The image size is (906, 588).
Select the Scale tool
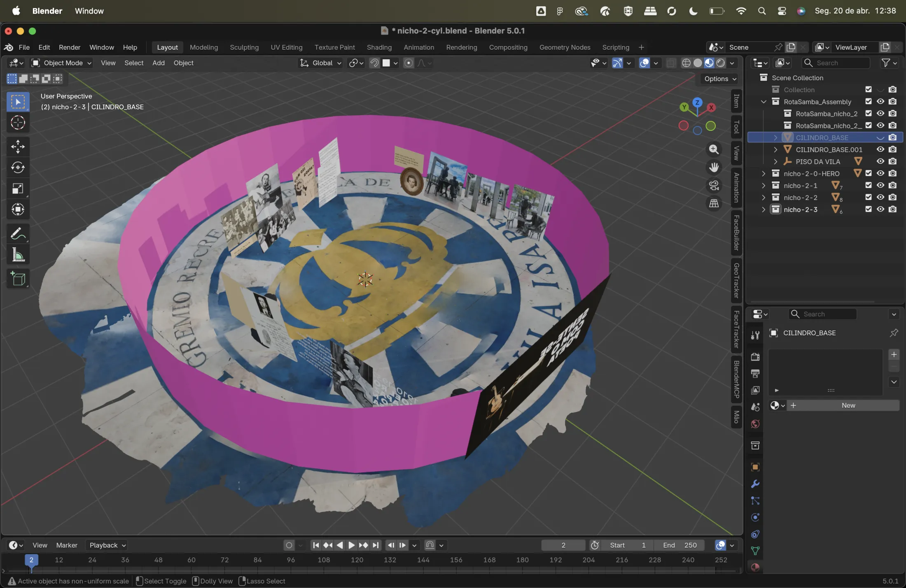pos(18,188)
